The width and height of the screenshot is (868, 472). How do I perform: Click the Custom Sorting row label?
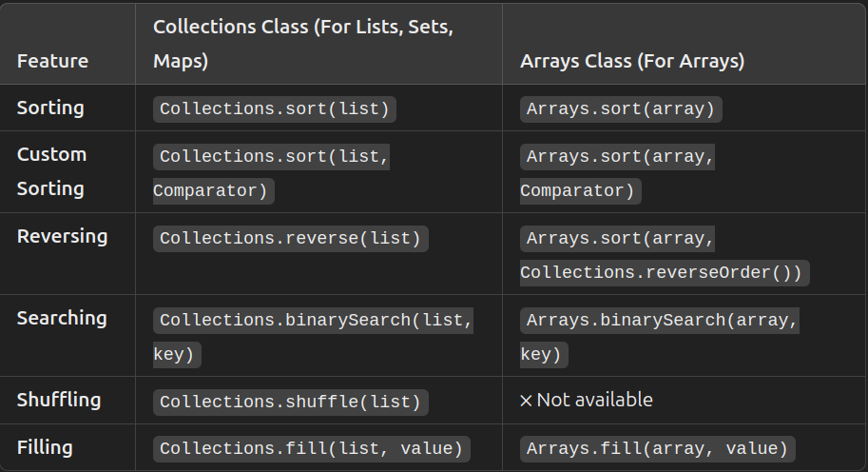(51, 171)
